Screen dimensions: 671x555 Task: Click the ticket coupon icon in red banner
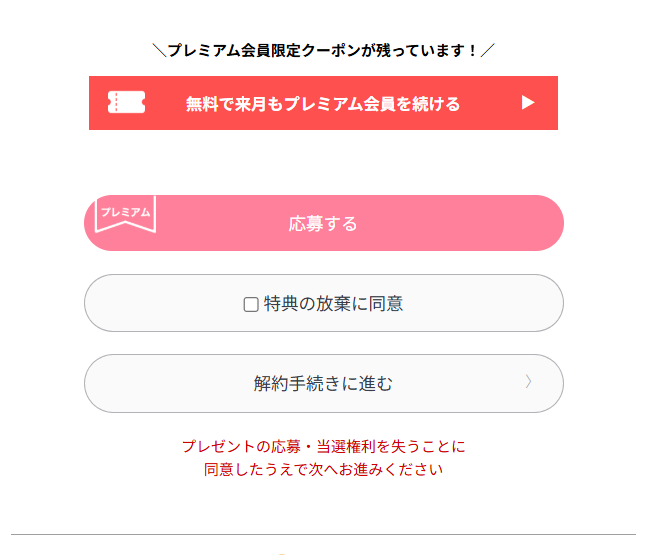[x=126, y=102]
